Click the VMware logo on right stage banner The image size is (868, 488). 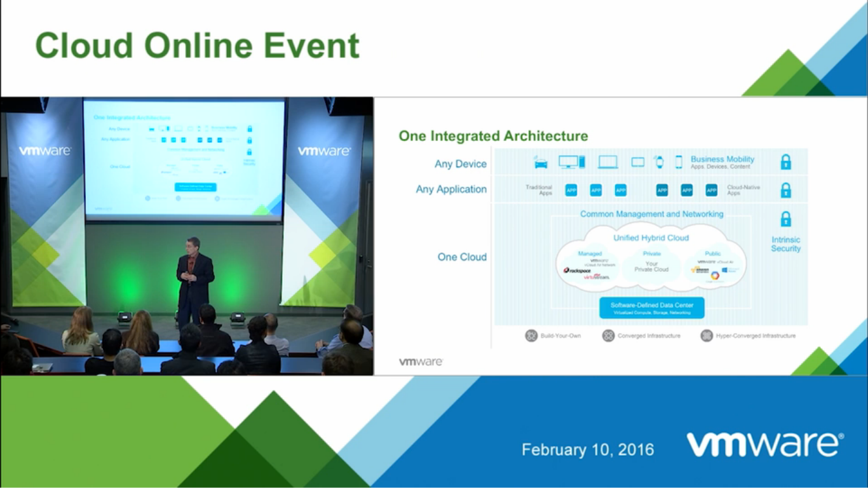324,151
